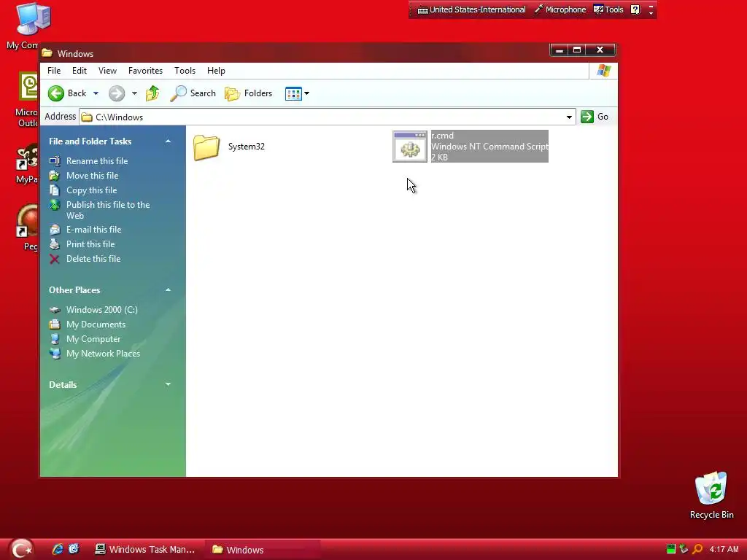Click Publish this file to the Web
This screenshot has height=560, width=747.
pyautogui.click(x=108, y=210)
